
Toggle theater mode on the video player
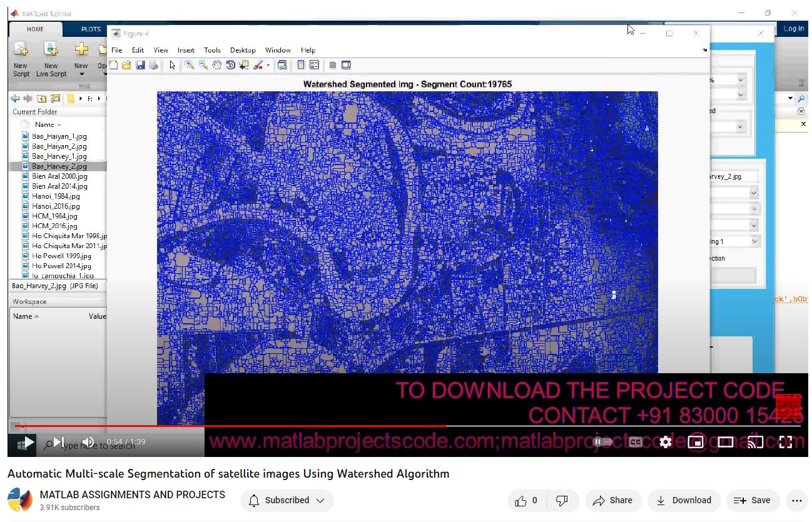tap(726, 442)
